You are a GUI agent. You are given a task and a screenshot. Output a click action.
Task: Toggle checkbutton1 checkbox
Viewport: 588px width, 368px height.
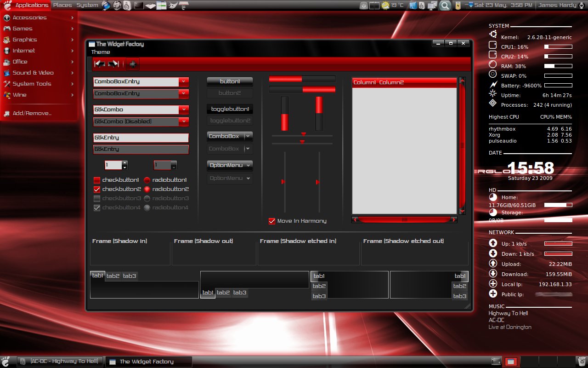pyautogui.click(x=97, y=180)
